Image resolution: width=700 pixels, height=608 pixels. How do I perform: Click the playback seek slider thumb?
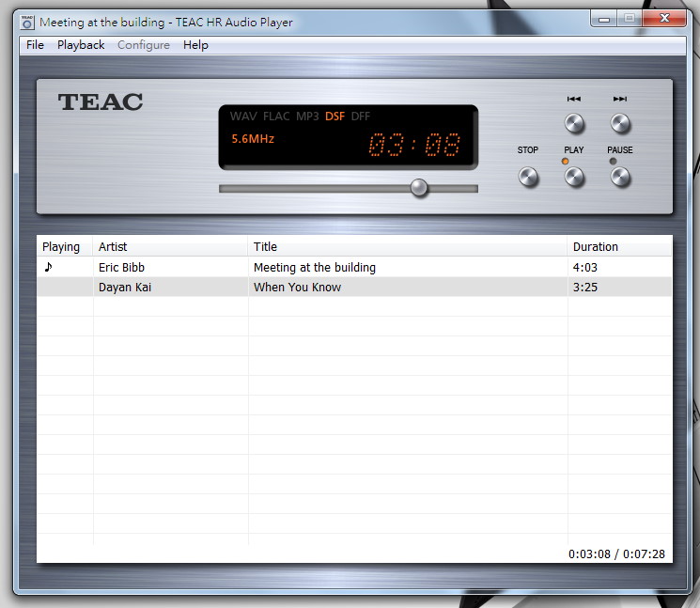click(x=419, y=188)
